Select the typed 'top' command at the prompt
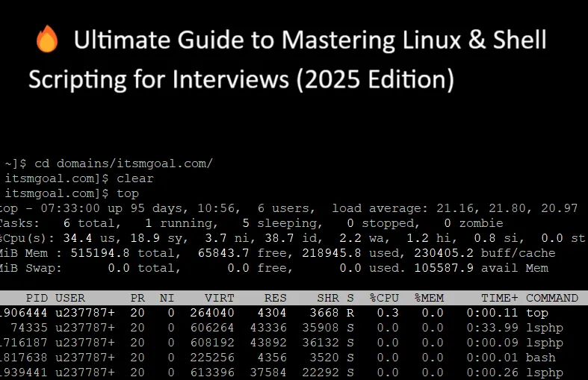 [x=128, y=193]
